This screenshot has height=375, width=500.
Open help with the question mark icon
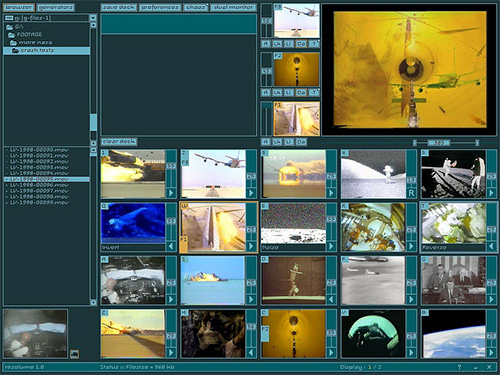pyautogui.click(x=459, y=367)
